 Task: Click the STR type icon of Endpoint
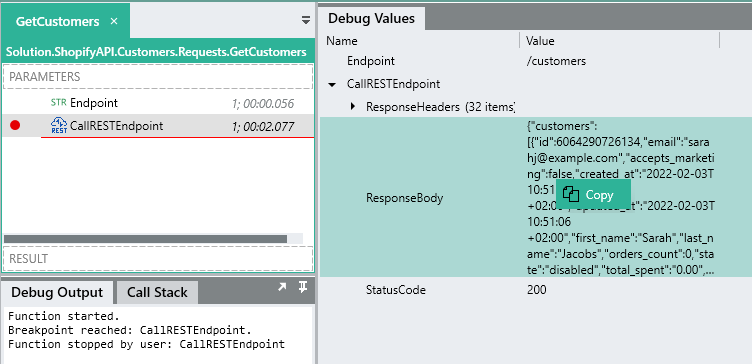tap(59, 103)
